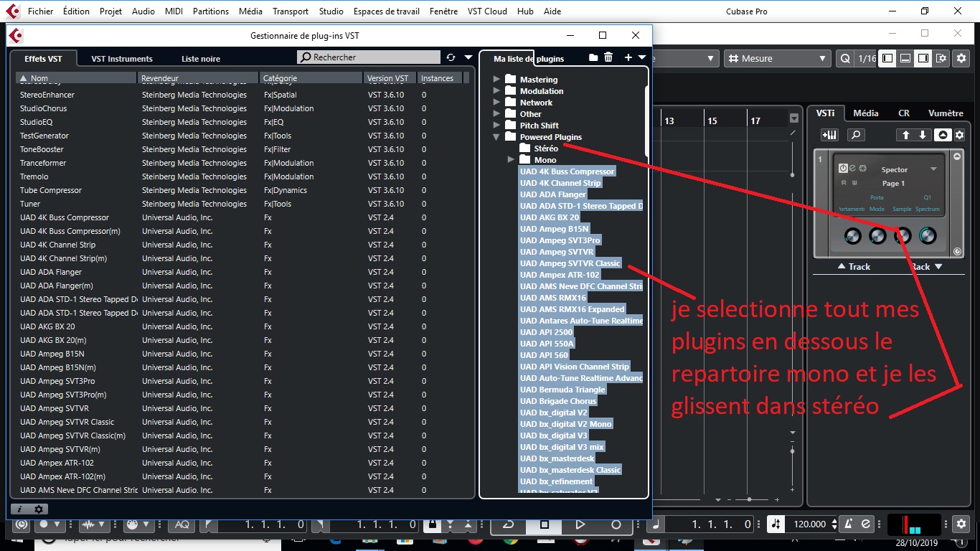Click the Spector Porta Mode knob

(877, 235)
